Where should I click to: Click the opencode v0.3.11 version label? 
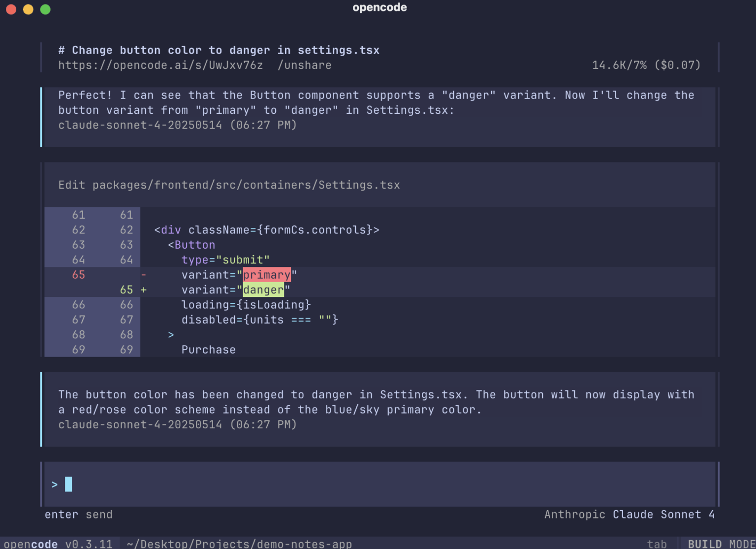56,544
